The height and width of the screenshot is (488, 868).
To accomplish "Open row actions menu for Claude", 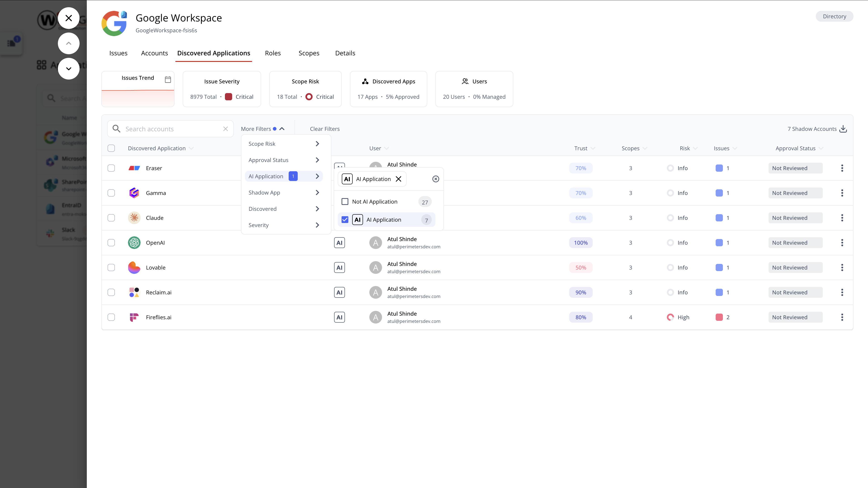I will tap(842, 218).
